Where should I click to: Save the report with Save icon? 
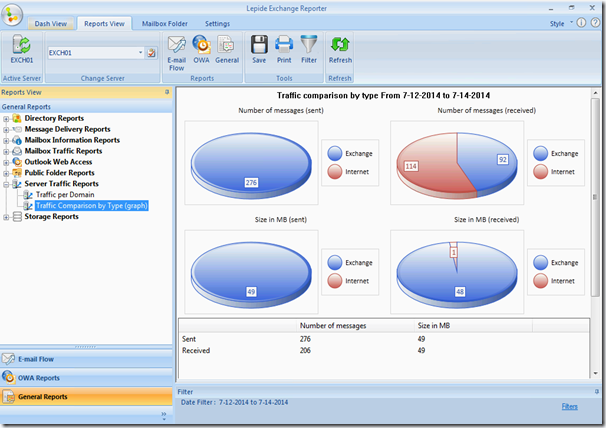pyautogui.click(x=259, y=44)
